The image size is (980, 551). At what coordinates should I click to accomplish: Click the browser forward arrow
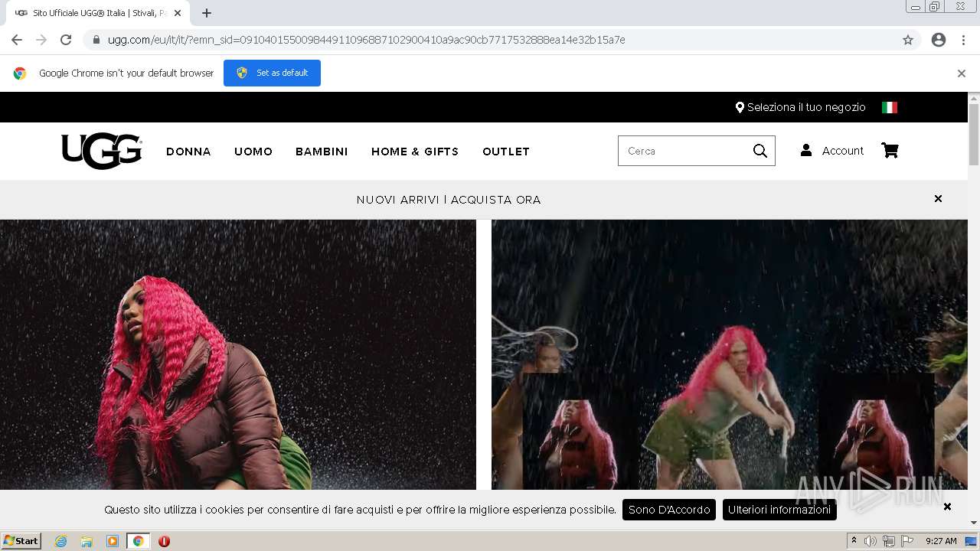pyautogui.click(x=41, y=40)
